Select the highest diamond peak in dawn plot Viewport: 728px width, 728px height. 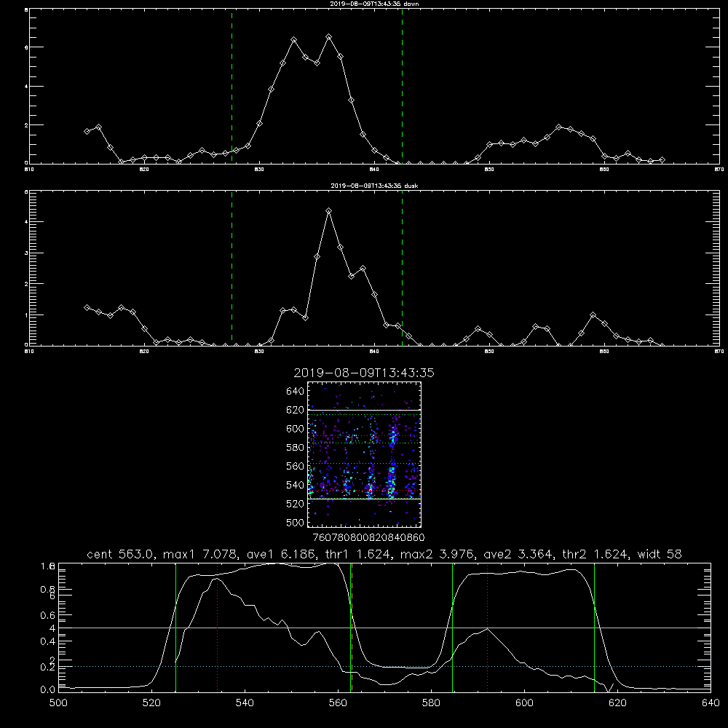click(x=329, y=36)
